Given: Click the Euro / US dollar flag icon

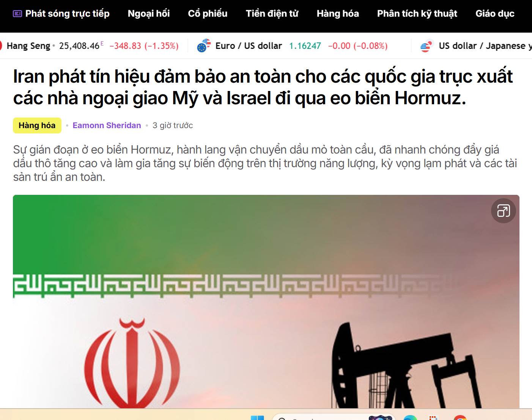Looking at the screenshot, I should tap(204, 46).
